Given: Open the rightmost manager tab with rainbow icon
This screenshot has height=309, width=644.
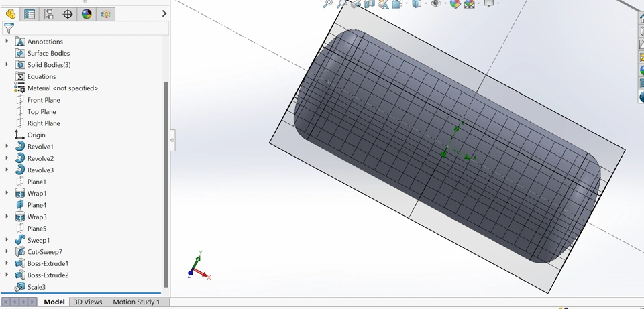Looking at the screenshot, I should pyautogui.click(x=105, y=14).
